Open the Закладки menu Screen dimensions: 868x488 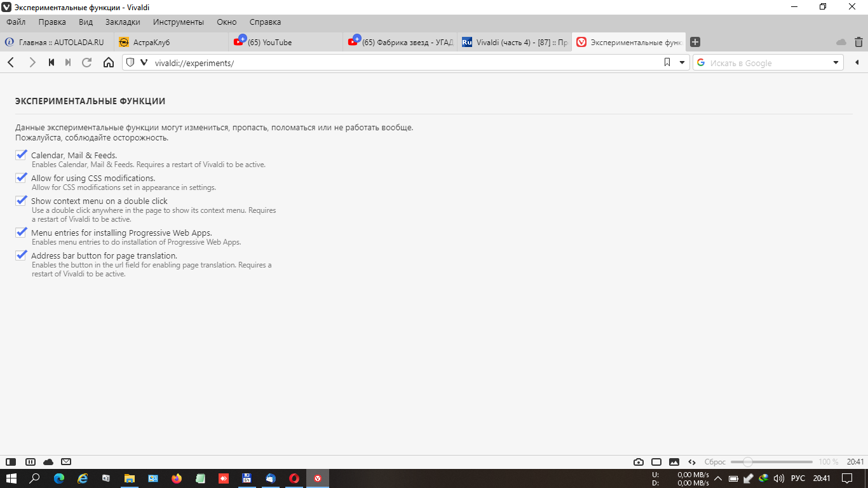tap(123, 22)
